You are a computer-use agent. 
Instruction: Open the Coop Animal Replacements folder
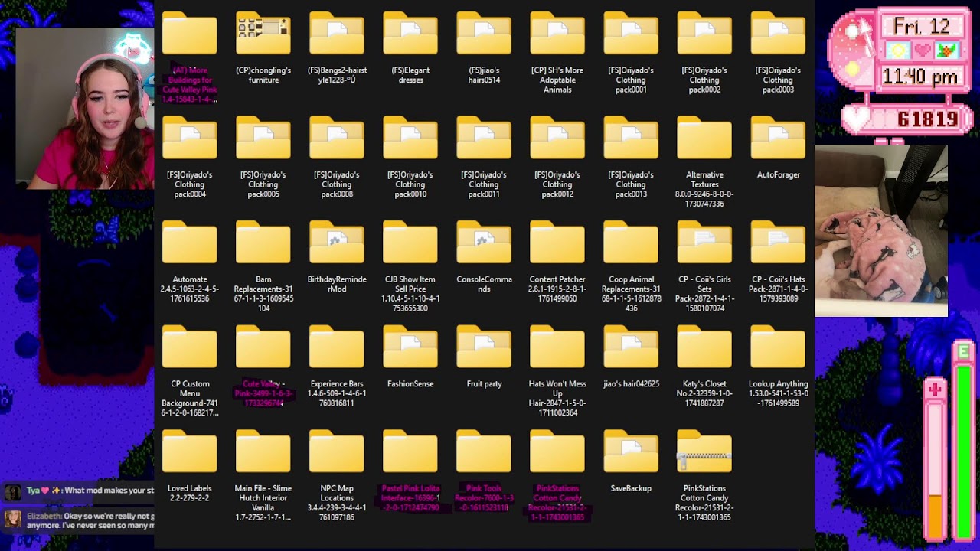click(631, 243)
